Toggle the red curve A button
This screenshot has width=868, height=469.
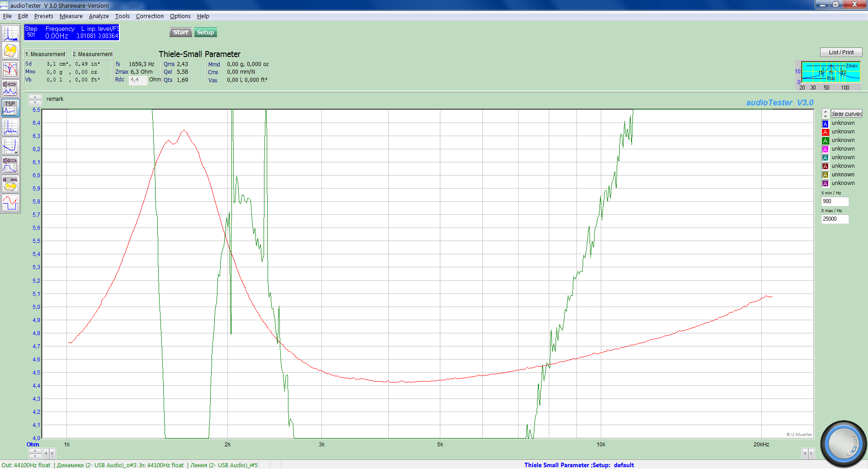click(825, 132)
